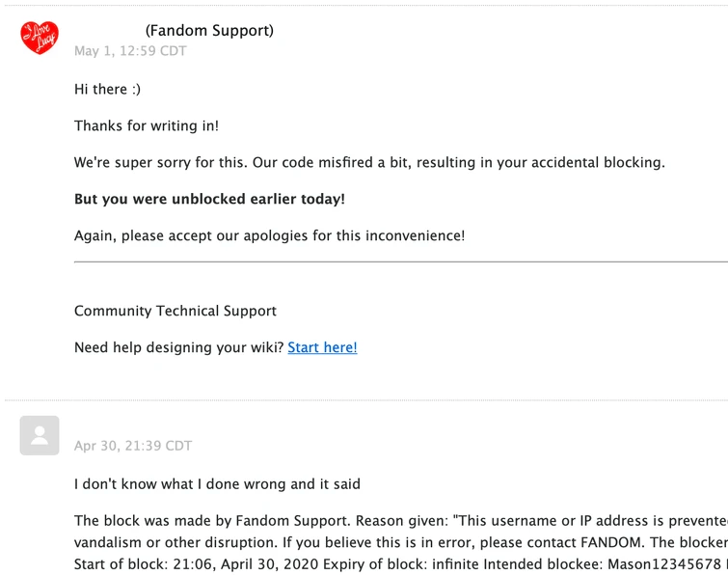Click the solid horizontal rule above the signature
The image size is (728, 575).
tap(401, 262)
